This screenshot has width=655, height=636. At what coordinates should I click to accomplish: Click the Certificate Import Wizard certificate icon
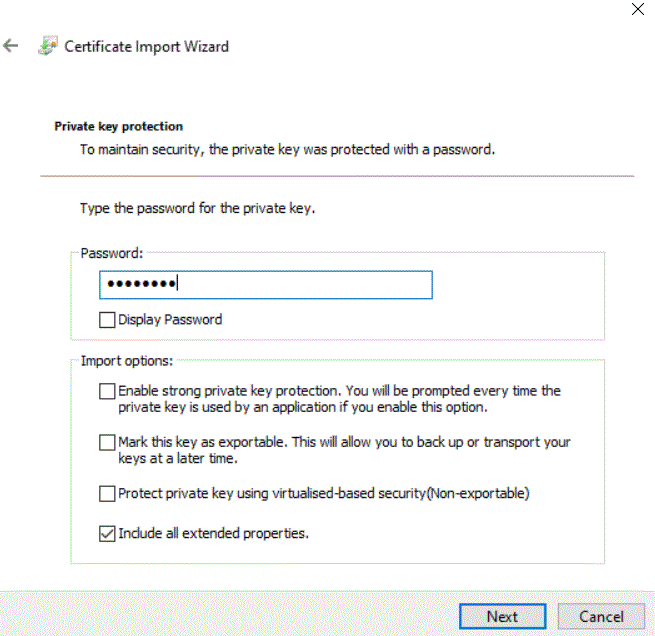pyautogui.click(x=48, y=46)
